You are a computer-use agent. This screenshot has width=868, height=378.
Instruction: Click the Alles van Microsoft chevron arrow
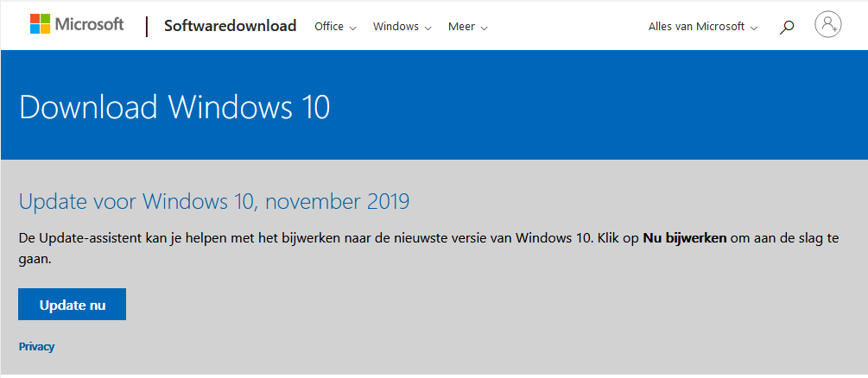tap(754, 28)
